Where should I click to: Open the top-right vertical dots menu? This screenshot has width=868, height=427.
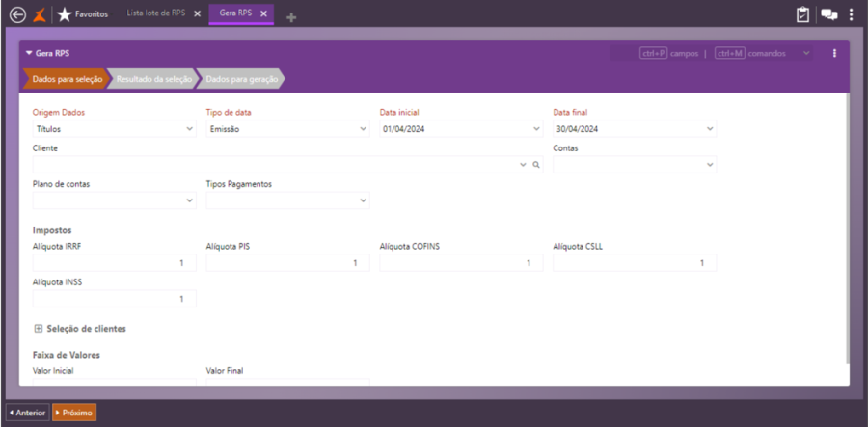pos(852,14)
